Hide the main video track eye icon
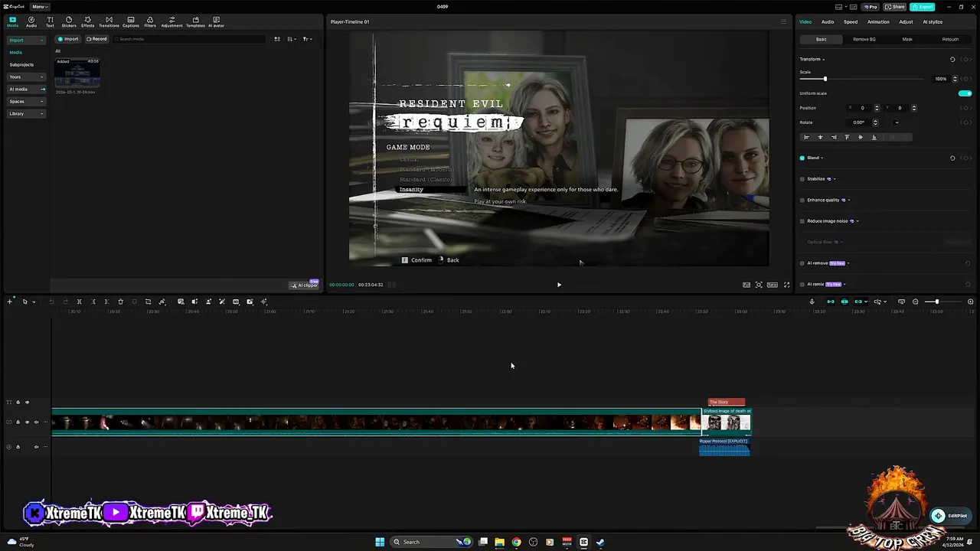 click(27, 422)
